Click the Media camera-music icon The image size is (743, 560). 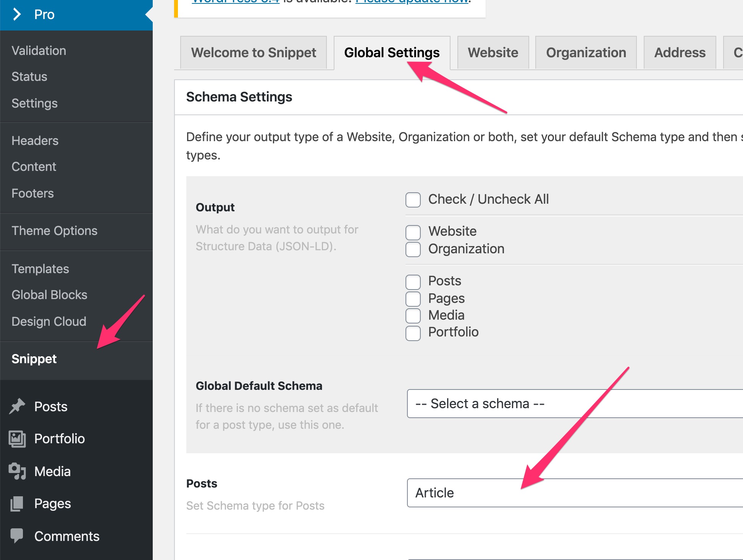[x=17, y=471]
